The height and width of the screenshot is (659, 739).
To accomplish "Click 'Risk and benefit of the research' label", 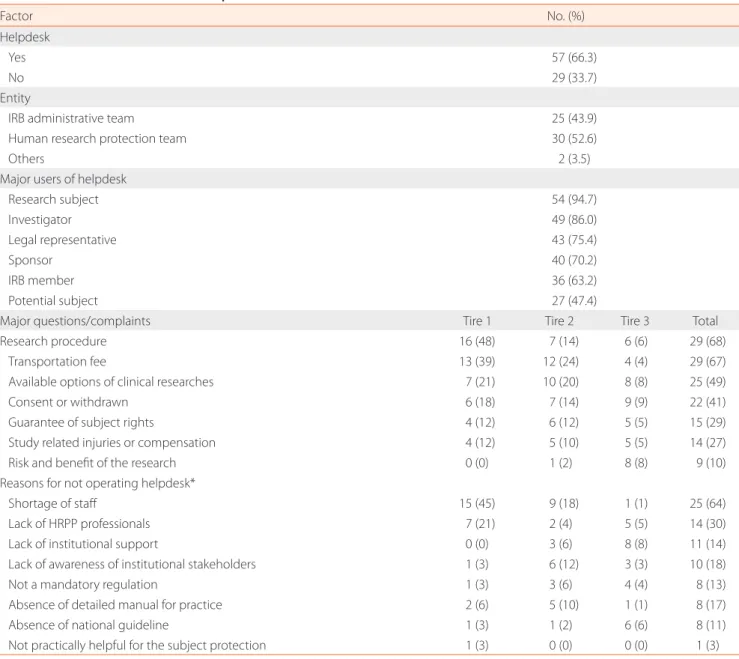I will pos(92,463).
